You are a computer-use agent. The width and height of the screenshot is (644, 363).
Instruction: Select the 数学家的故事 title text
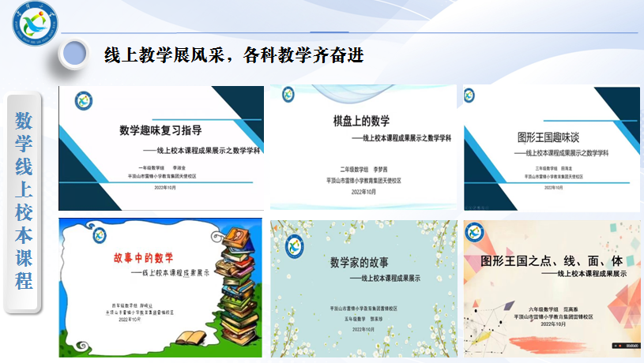click(360, 263)
